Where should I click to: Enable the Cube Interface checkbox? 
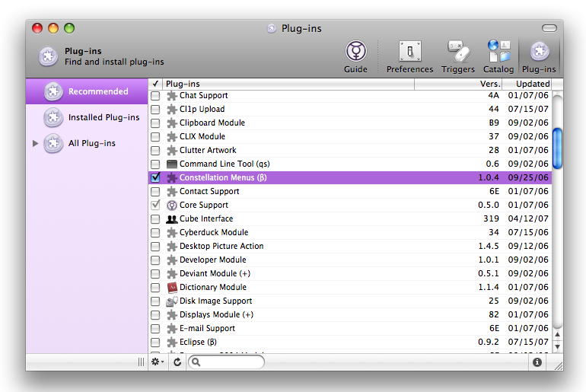click(x=155, y=219)
